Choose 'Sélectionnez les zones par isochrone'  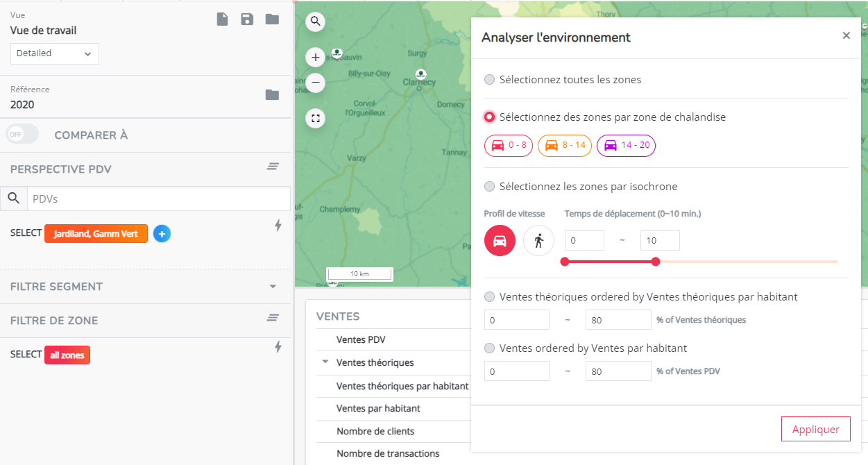coord(490,186)
